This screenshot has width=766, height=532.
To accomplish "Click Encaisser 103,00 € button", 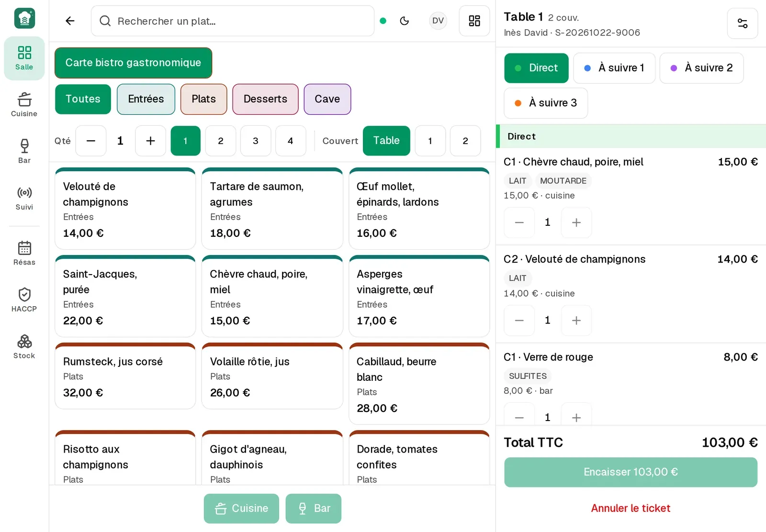I will 631,472.
